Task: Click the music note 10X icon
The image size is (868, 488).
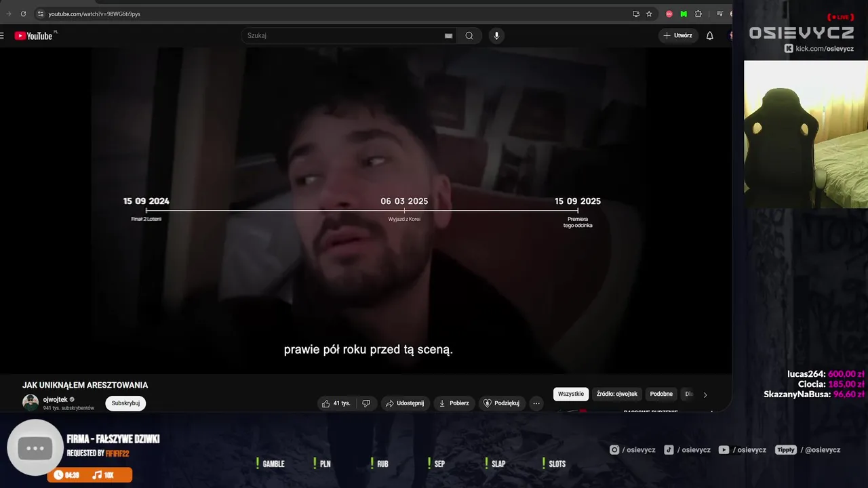Action: pyautogui.click(x=97, y=475)
